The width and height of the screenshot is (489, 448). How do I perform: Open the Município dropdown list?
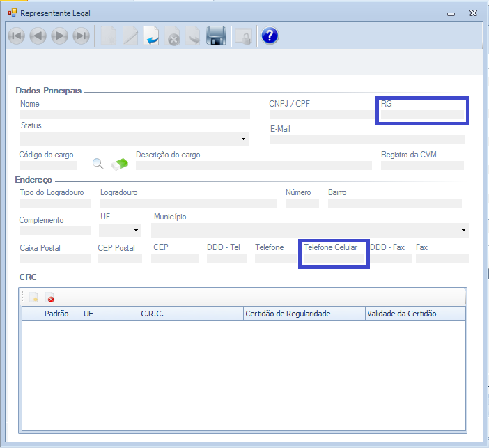pos(464,230)
